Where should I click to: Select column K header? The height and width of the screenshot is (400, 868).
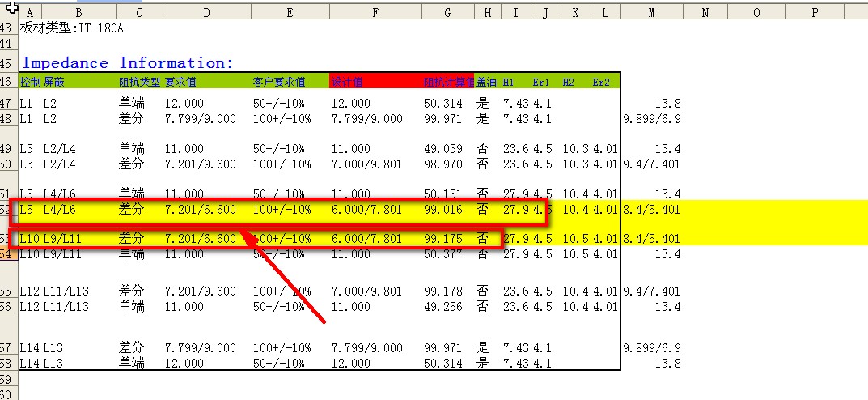click(x=575, y=13)
